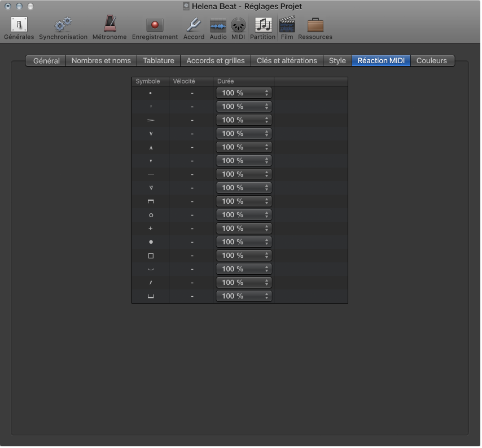Click the Symbole column header
The height and width of the screenshot is (448, 482).
pos(148,82)
